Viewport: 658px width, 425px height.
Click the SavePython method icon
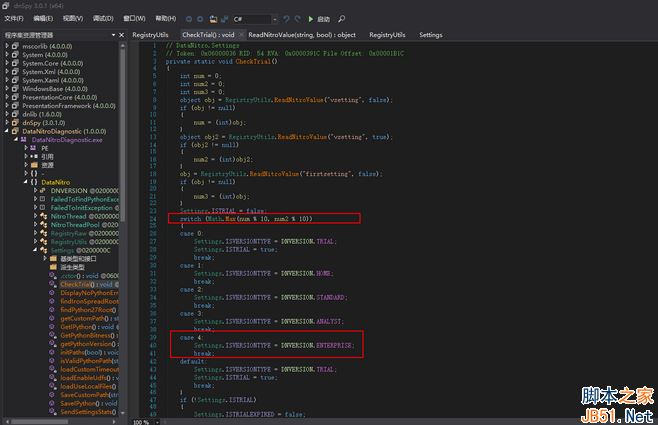tap(52, 403)
